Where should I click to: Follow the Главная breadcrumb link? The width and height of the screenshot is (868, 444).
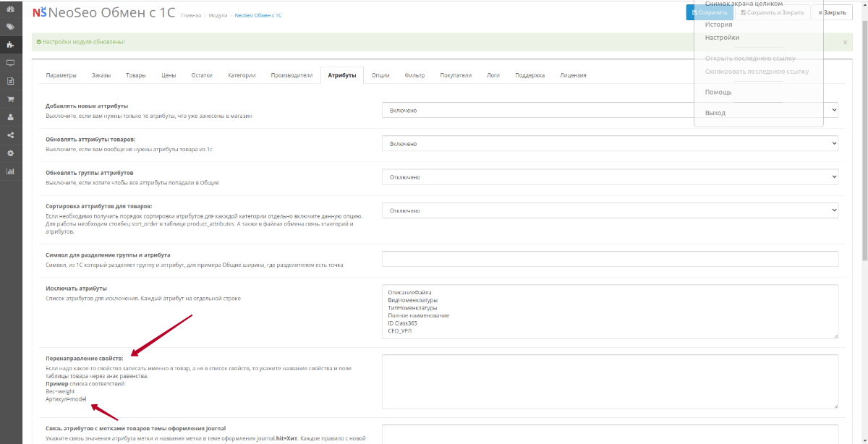point(191,15)
